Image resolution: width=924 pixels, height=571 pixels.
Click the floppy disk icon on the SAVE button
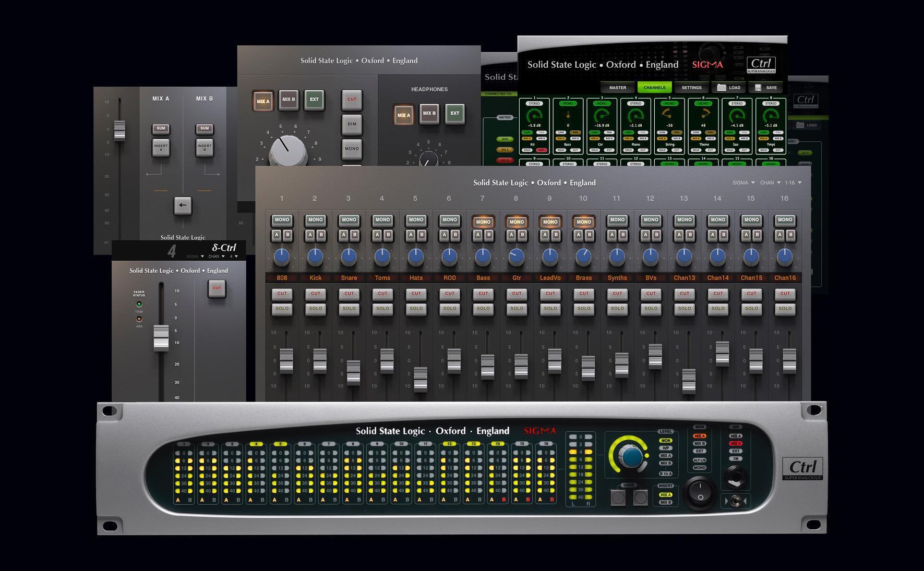click(758, 88)
